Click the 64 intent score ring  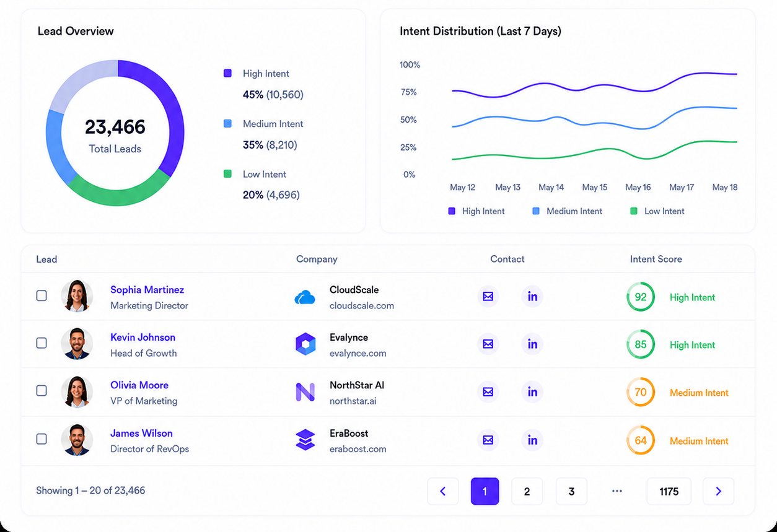[x=641, y=440]
